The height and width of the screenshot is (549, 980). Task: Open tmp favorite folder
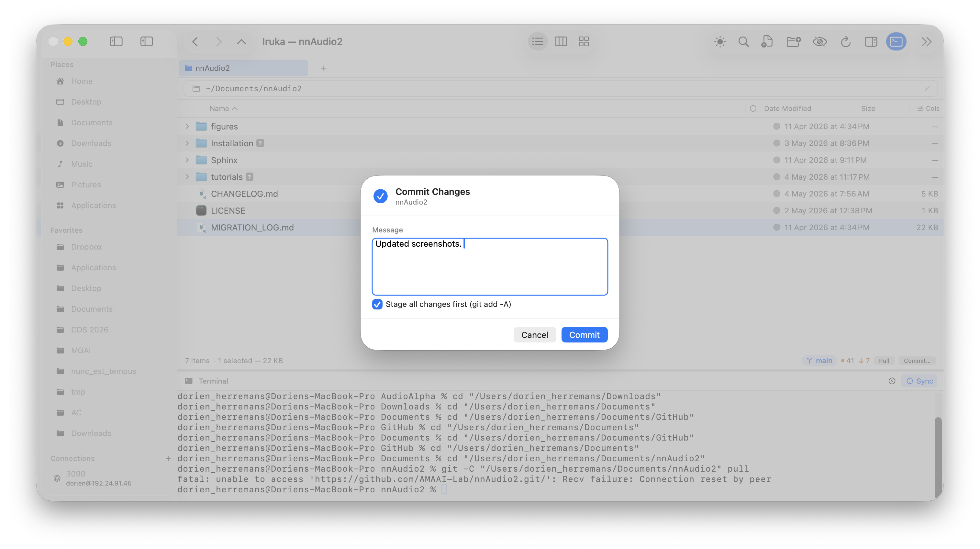click(x=78, y=392)
